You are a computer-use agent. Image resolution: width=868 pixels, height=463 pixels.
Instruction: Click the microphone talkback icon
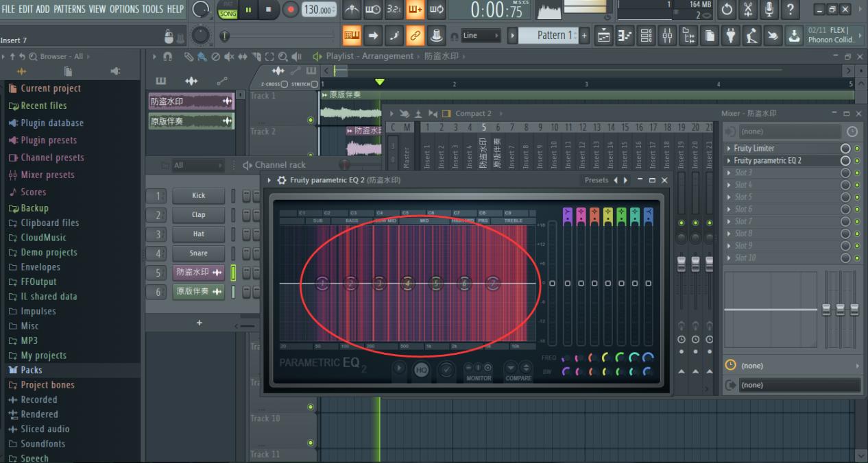[x=769, y=10]
